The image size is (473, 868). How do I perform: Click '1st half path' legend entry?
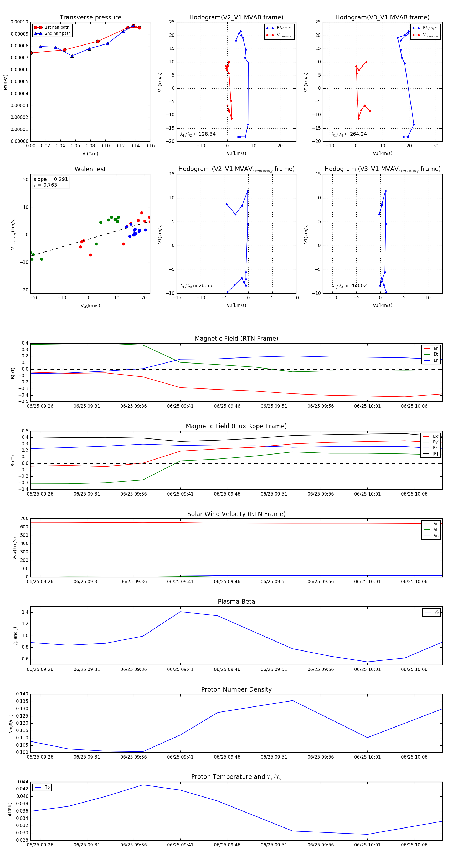52,27
